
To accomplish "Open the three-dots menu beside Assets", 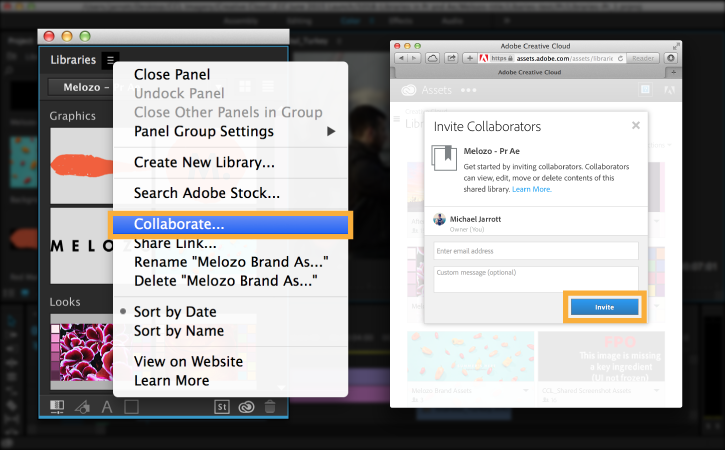I will point(468,90).
